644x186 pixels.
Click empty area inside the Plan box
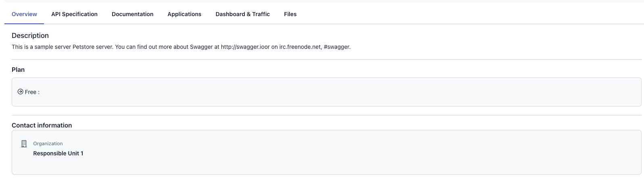pos(323,92)
